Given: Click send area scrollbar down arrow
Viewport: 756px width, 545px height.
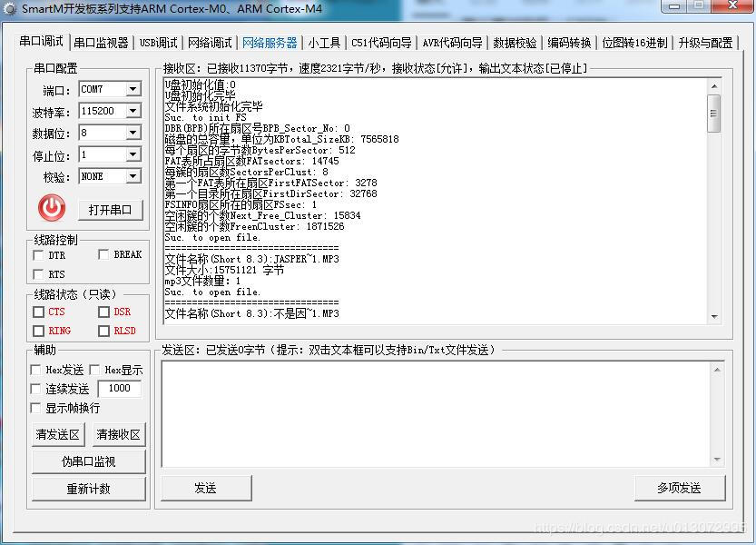Looking at the screenshot, I should pos(717,459).
